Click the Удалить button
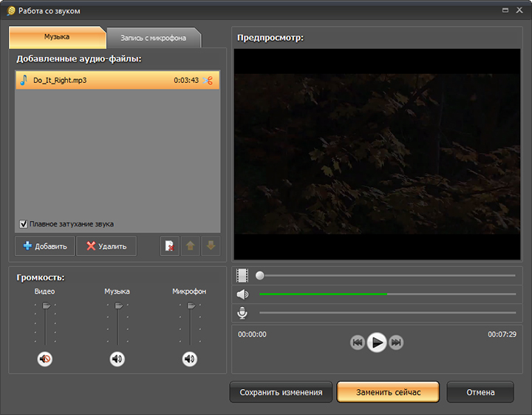The image size is (532, 415). click(x=106, y=246)
